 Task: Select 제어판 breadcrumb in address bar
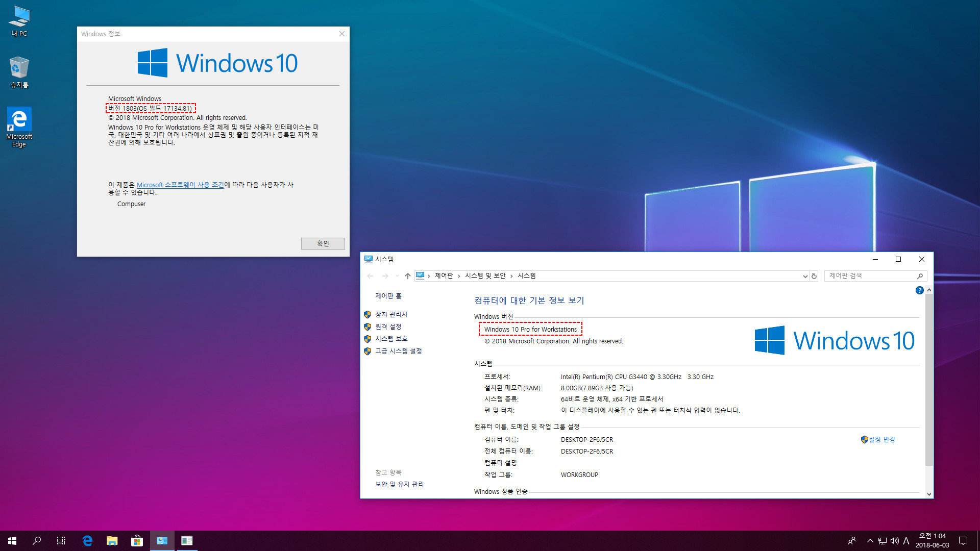pyautogui.click(x=444, y=275)
